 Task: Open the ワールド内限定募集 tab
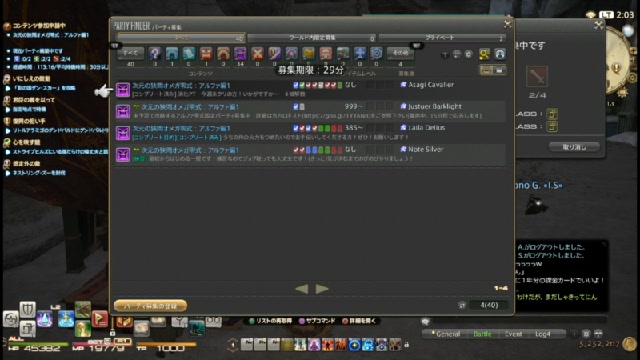click(x=312, y=38)
